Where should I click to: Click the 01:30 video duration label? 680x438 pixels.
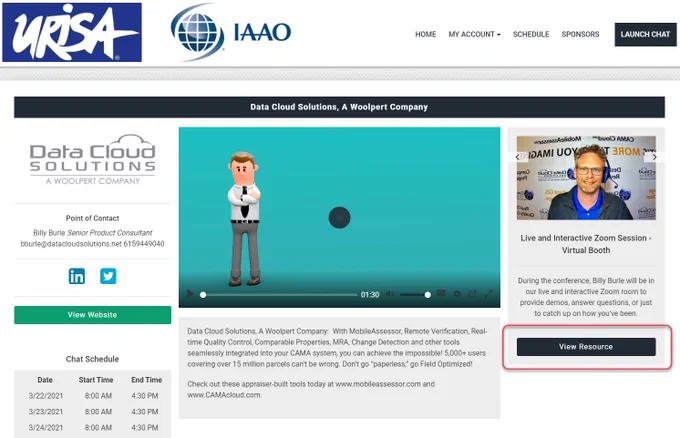coord(370,294)
